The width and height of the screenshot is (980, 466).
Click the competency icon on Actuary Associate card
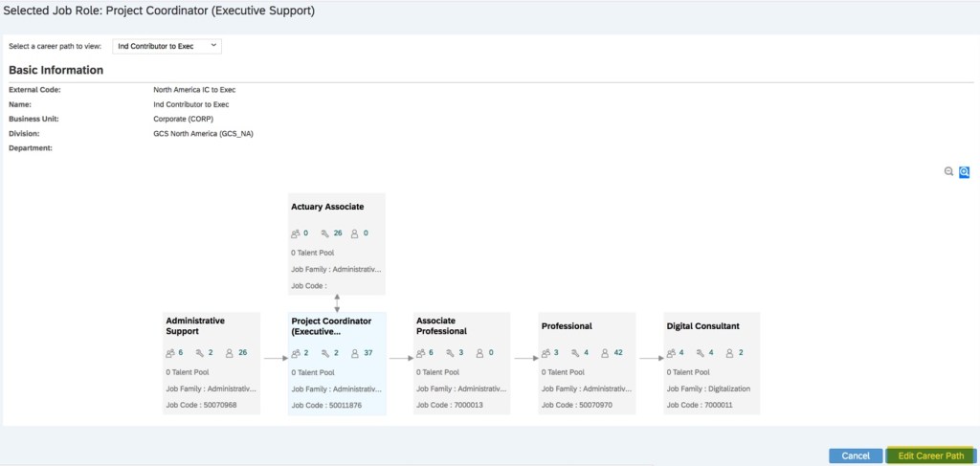[324, 233]
